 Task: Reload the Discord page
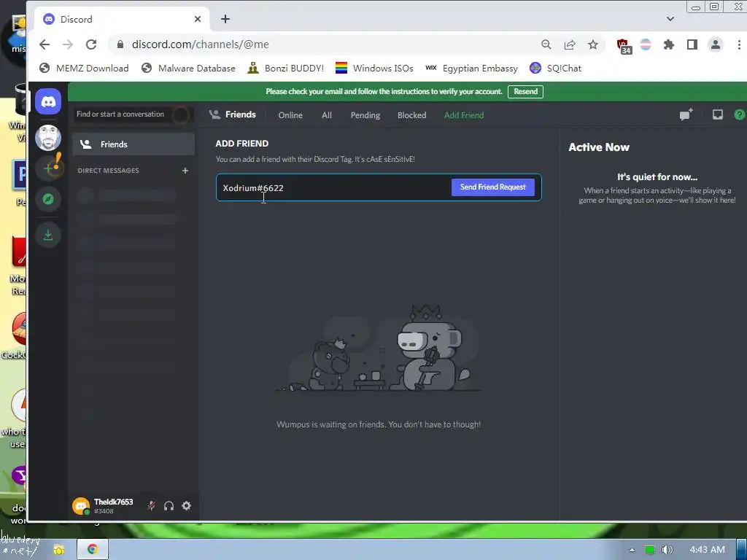pos(91,44)
